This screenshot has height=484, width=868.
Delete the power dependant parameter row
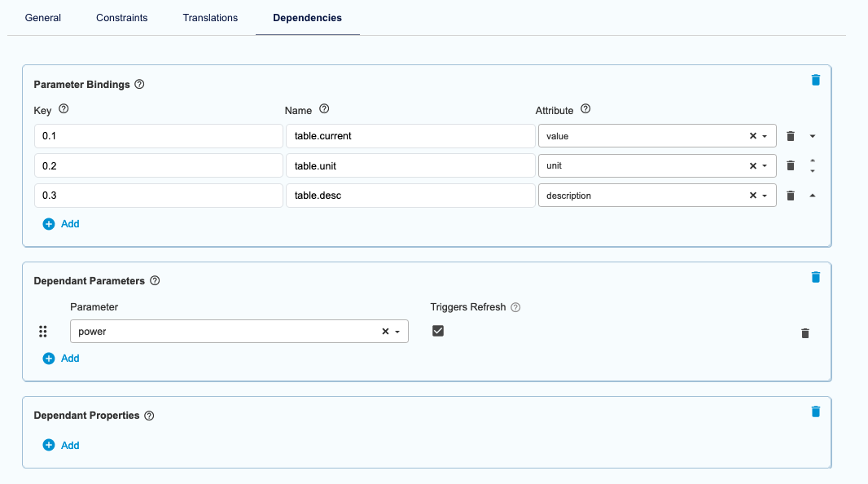[805, 332]
